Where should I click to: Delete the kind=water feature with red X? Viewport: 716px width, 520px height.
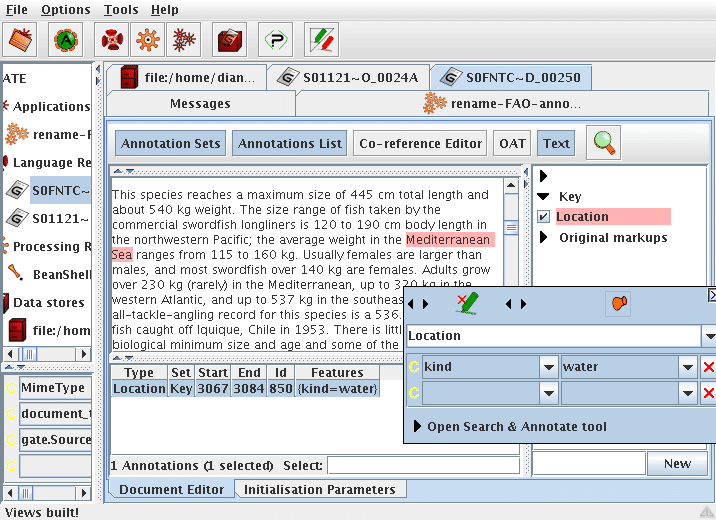(x=708, y=367)
